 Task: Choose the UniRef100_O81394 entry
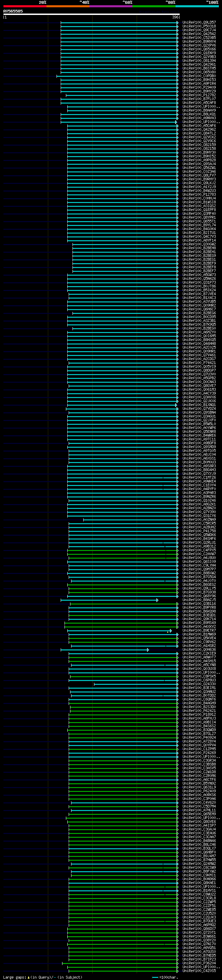(199, 60)
